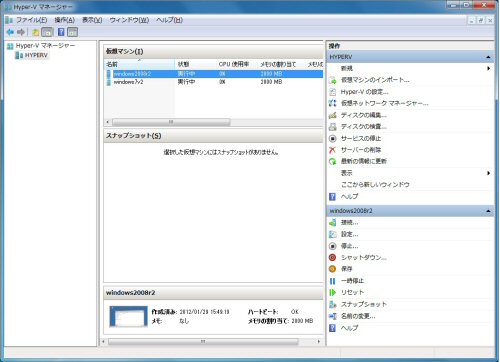This screenshot has height=362, width=500.
Task: Click the ヘルプ link under HYPERV actions
Action: [349, 196]
